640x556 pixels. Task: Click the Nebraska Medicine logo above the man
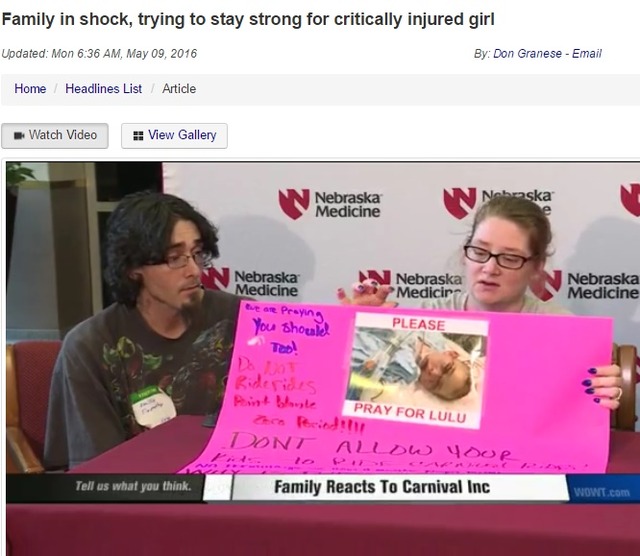pos(330,204)
